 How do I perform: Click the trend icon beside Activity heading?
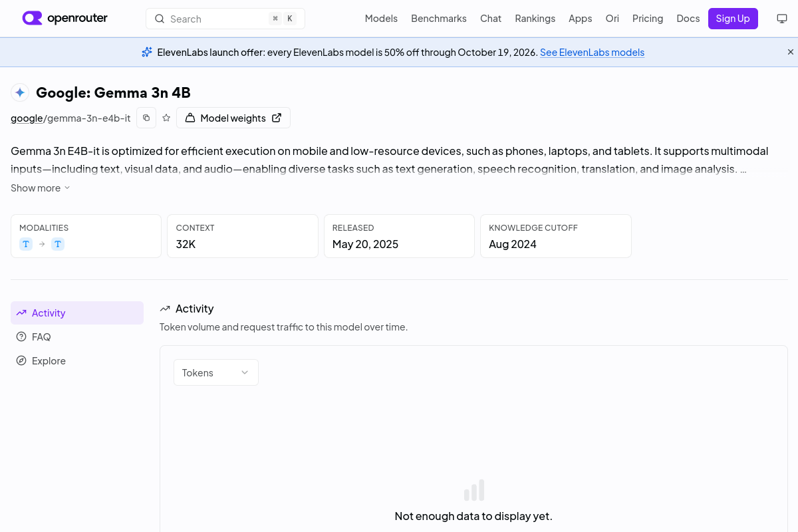coord(165,309)
